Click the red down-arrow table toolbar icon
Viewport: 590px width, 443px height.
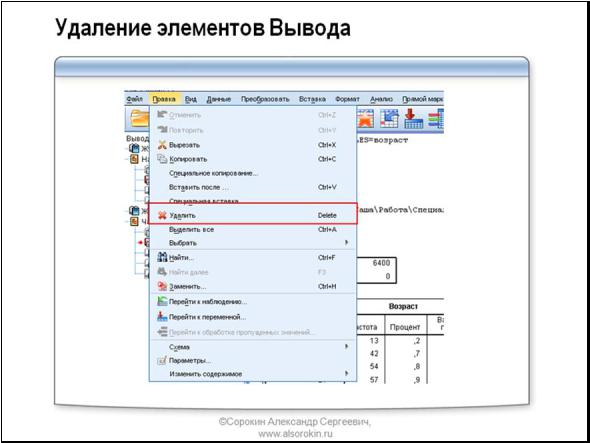(414, 119)
